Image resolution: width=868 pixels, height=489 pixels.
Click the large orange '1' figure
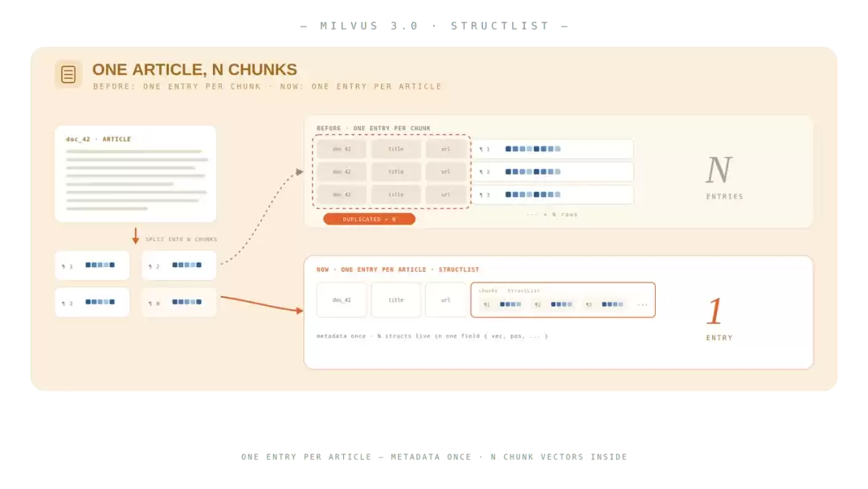714,311
